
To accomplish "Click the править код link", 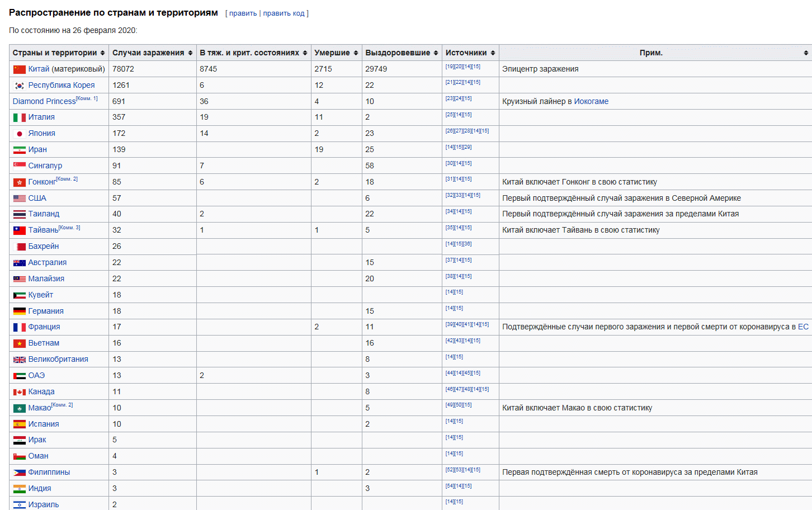I will [x=284, y=13].
